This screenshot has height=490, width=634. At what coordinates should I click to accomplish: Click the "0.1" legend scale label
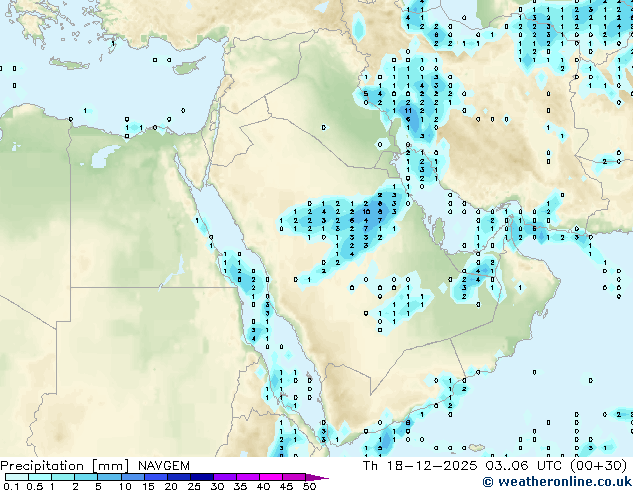11,486
